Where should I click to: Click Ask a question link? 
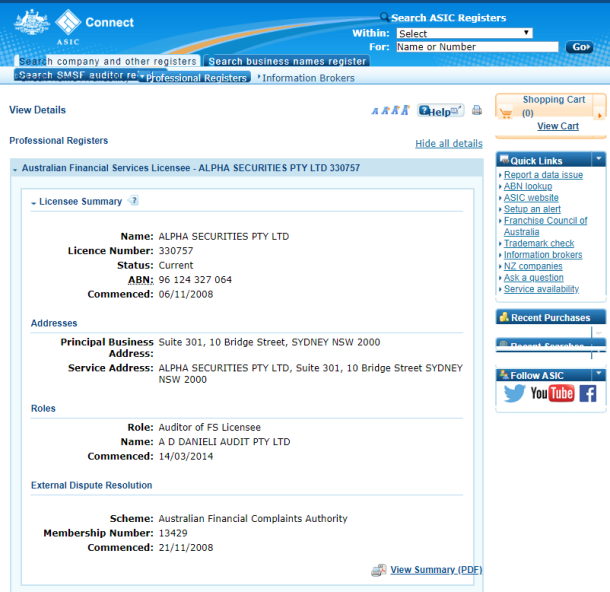pos(533,277)
